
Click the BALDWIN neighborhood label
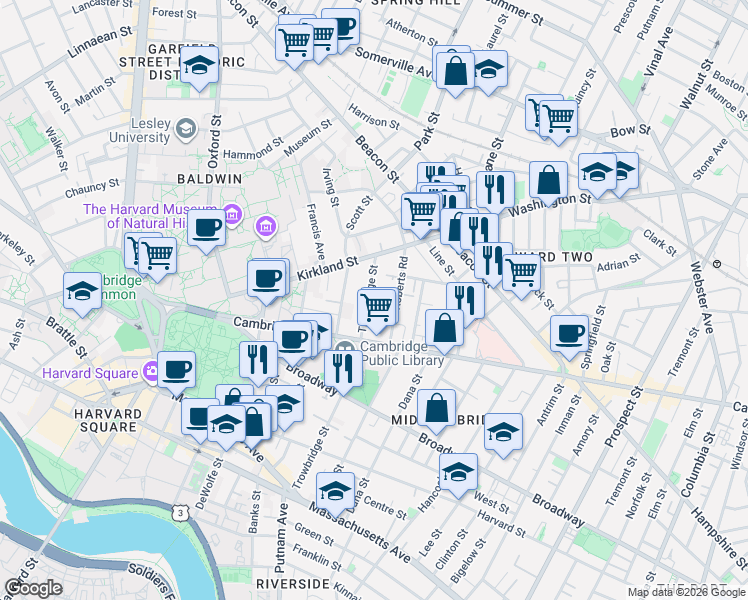point(209,179)
